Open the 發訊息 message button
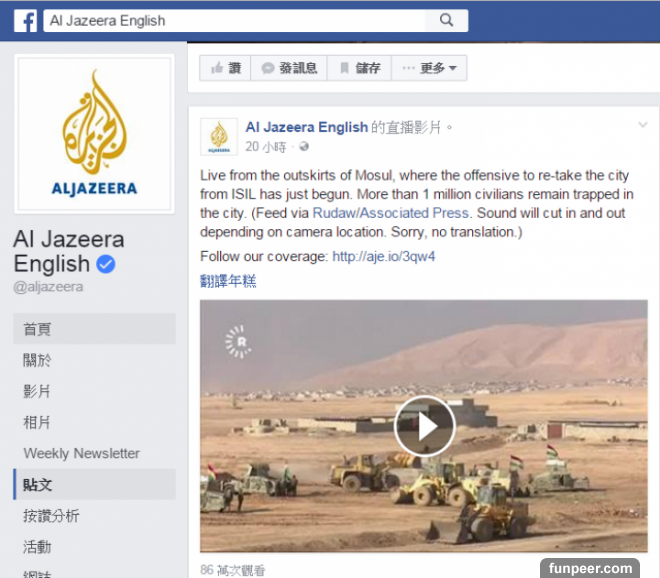This screenshot has width=660, height=578. click(x=289, y=68)
